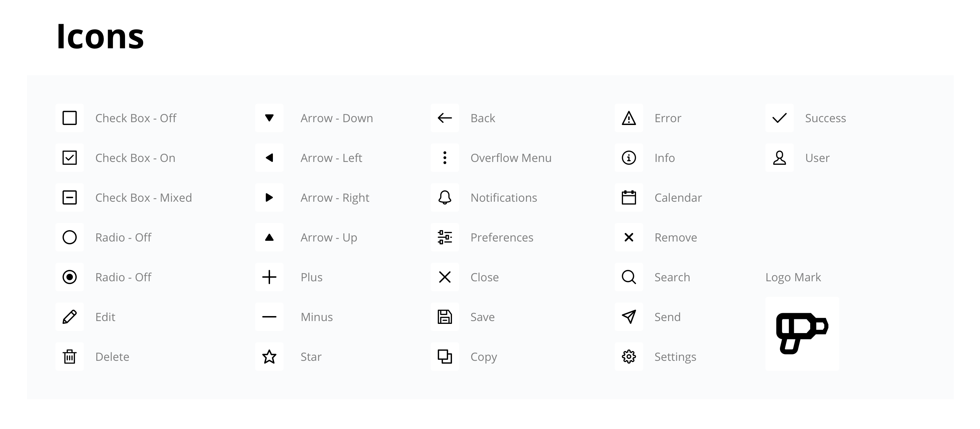
Task: Click the Send paper plane icon
Action: tap(629, 317)
